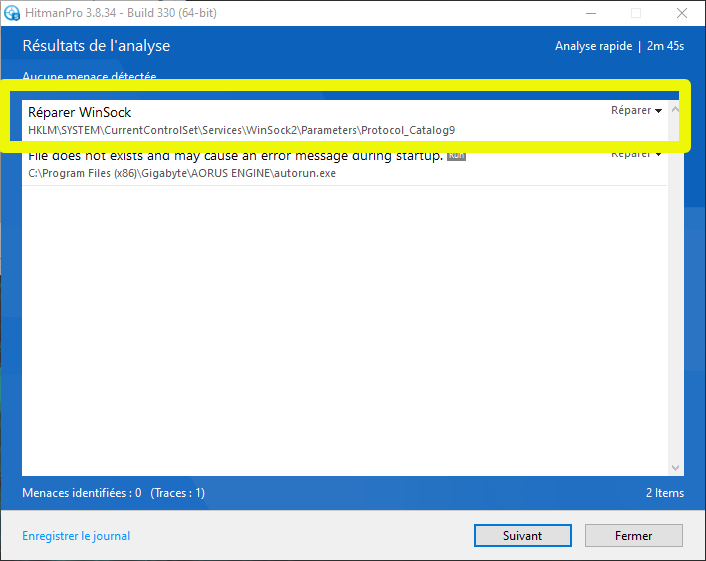
Task: Select the Réparer WinSock result row
Action: (344, 120)
